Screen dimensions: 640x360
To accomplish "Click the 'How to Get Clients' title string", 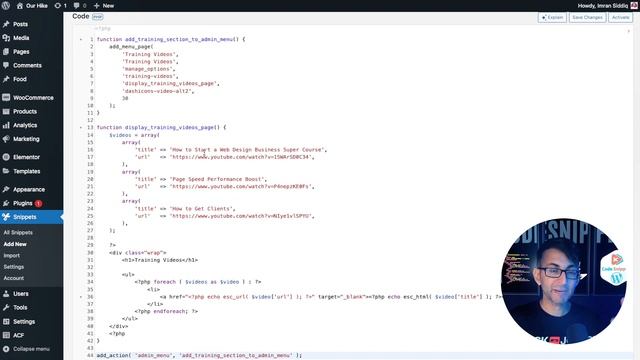I will (202, 209).
